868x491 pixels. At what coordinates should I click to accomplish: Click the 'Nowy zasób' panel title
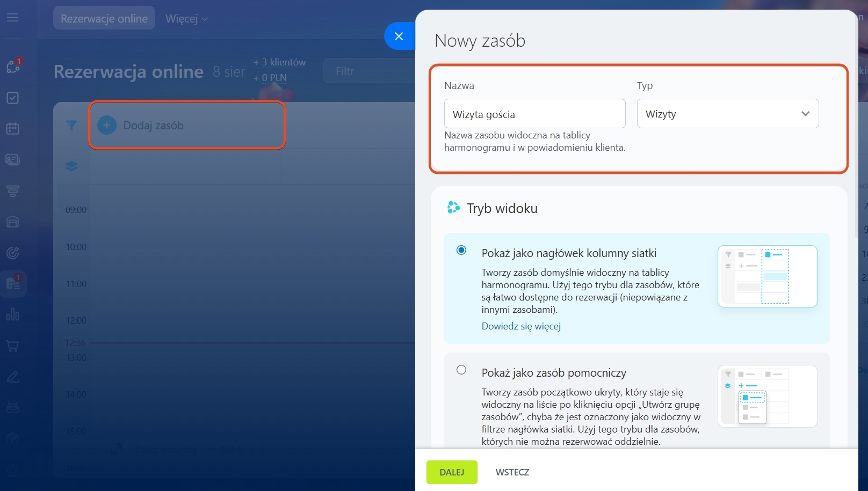coord(480,40)
